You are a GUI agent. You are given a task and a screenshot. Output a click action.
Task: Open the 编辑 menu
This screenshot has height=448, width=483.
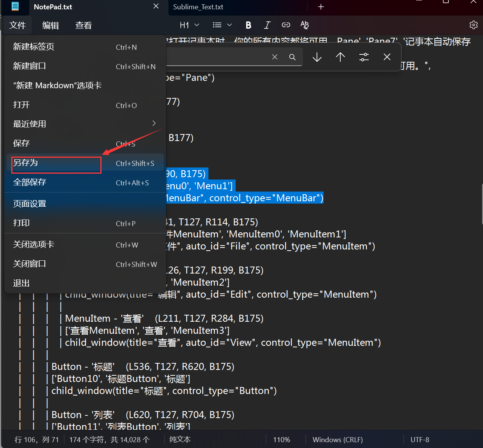[x=51, y=25]
